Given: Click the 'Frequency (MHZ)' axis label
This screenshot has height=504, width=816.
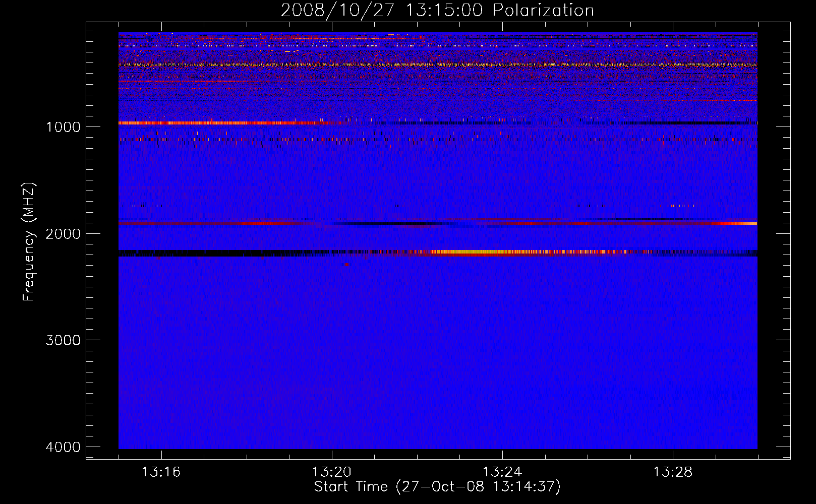Looking at the screenshot, I should click(29, 242).
